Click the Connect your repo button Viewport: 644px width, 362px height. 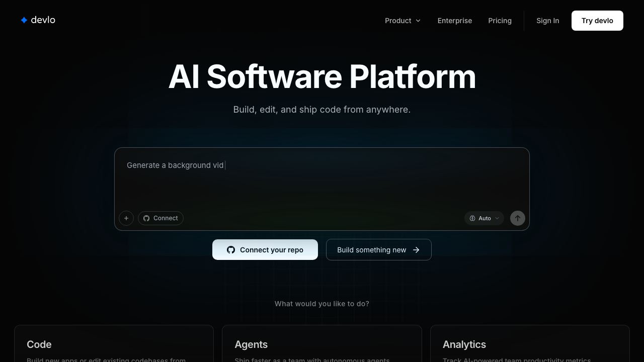[x=265, y=250]
